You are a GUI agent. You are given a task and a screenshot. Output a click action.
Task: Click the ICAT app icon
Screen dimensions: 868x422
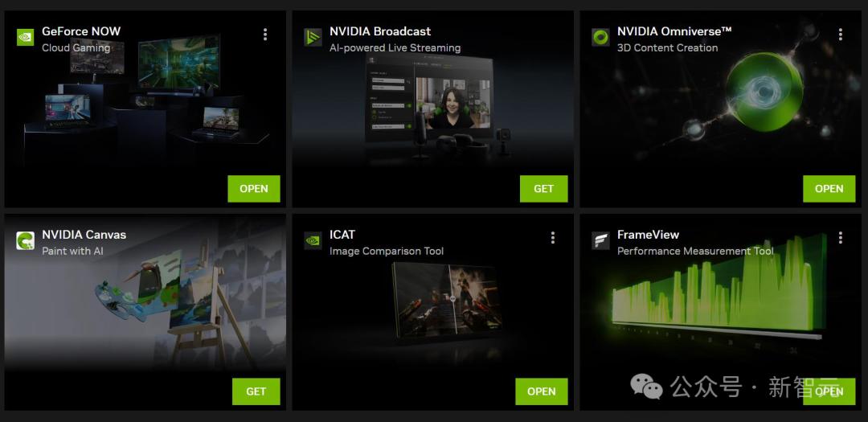coord(313,240)
